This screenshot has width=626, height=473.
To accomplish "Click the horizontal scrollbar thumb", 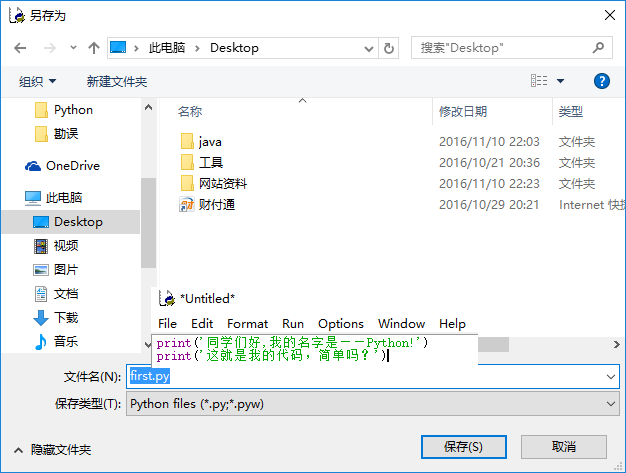I will 493,344.
